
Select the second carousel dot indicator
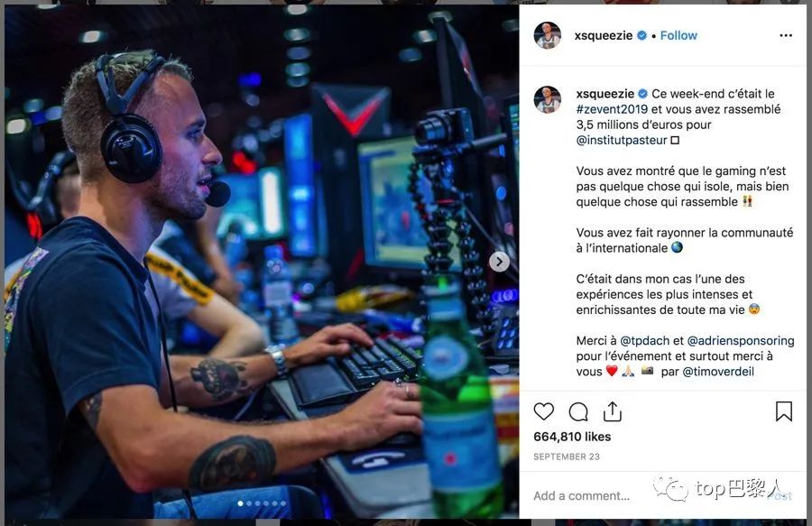pos(249,503)
